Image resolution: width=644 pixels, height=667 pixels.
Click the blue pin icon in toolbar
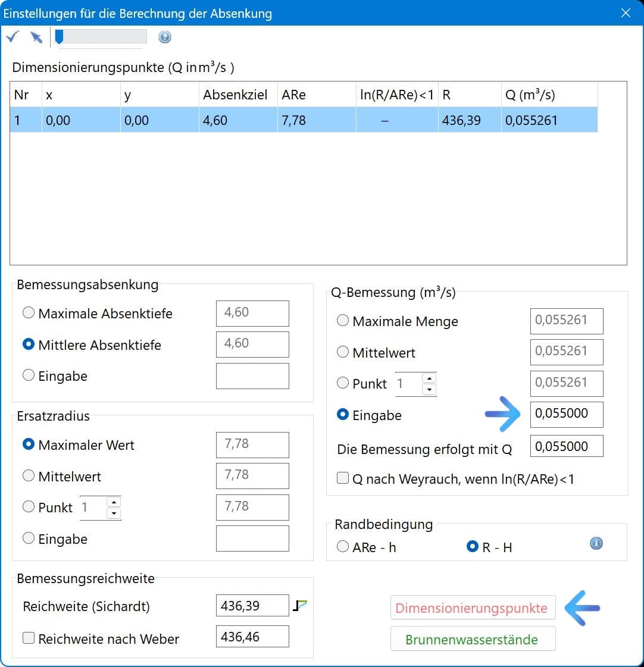(36, 37)
